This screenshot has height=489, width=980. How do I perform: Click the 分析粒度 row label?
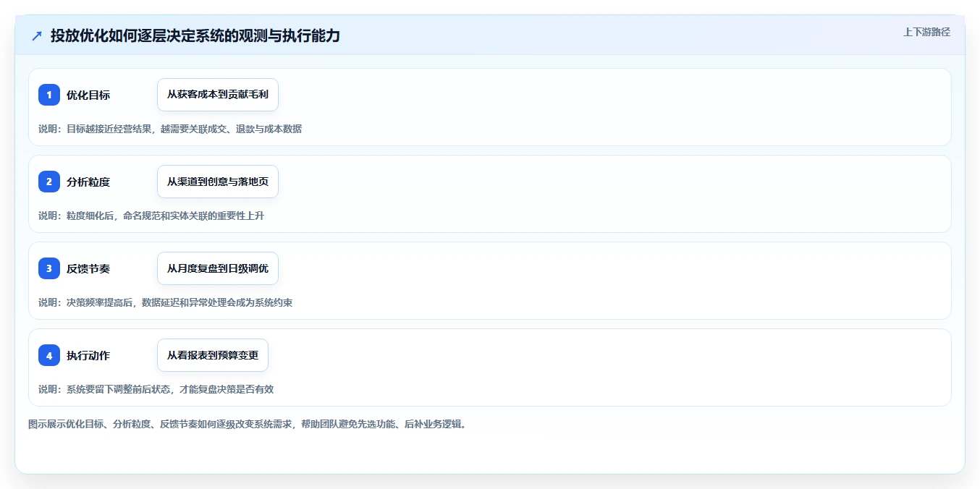(x=88, y=182)
